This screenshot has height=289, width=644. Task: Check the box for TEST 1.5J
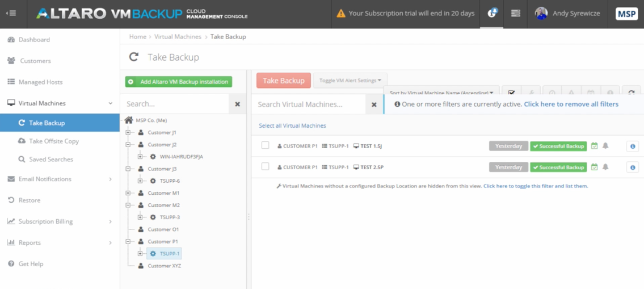[x=266, y=145]
